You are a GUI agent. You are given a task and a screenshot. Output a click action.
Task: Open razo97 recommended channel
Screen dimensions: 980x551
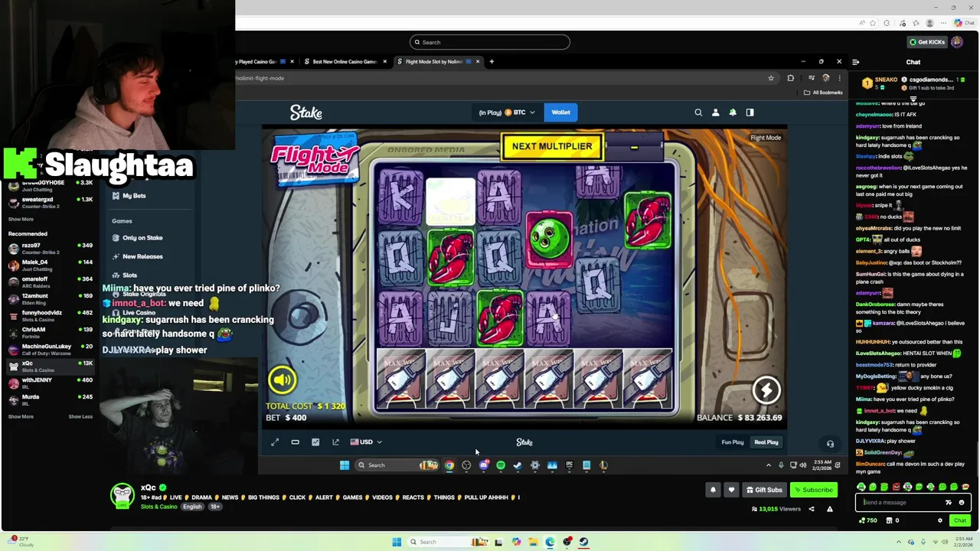coord(51,249)
